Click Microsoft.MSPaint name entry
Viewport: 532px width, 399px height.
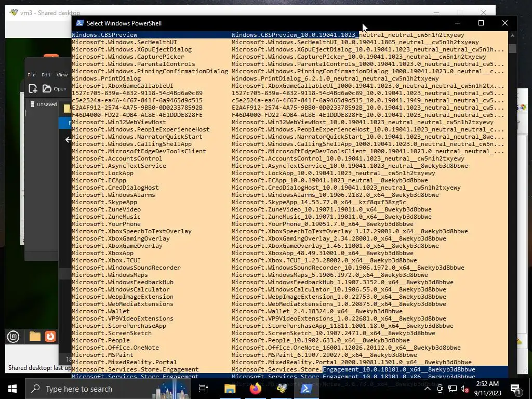pos(102,355)
